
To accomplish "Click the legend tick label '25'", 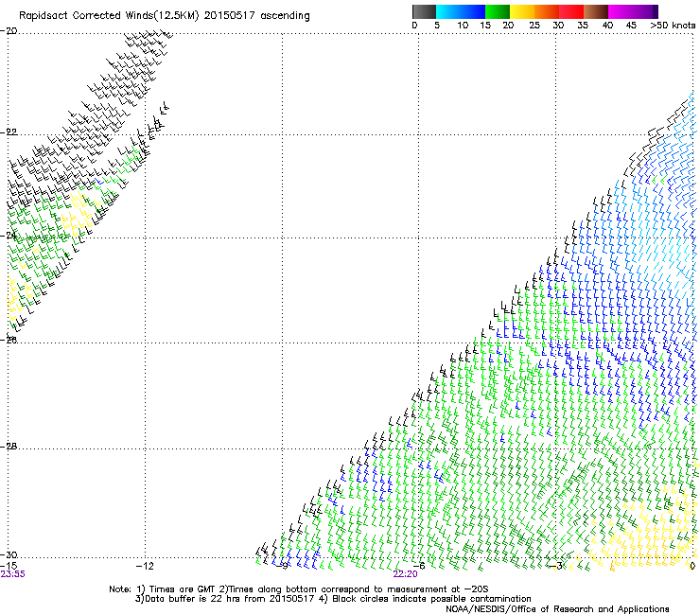I will coord(534,26).
